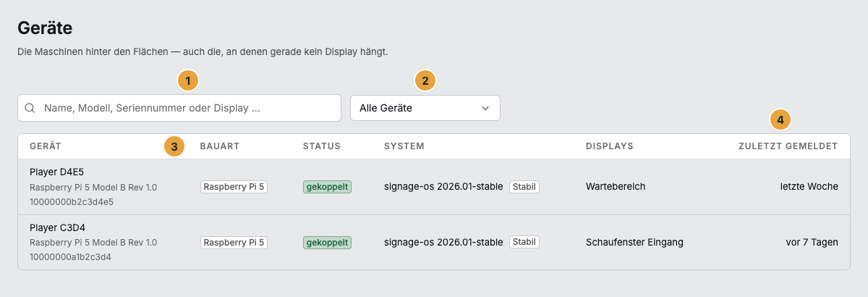Open the Player D4E5 device
This screenshot has width=868, height=297.
(x=57, y=172)
